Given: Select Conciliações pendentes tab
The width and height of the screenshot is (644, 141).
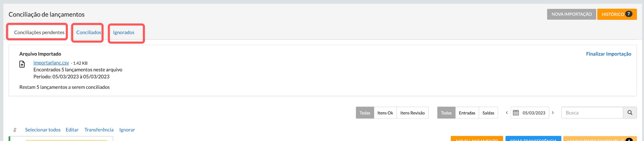Looking at the screenshot, I should click(39, 32).
